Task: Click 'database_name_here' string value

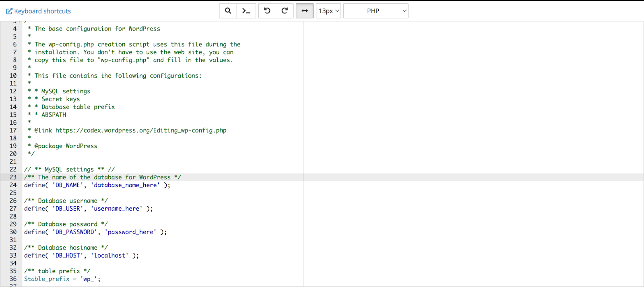Action: (125, 185)
